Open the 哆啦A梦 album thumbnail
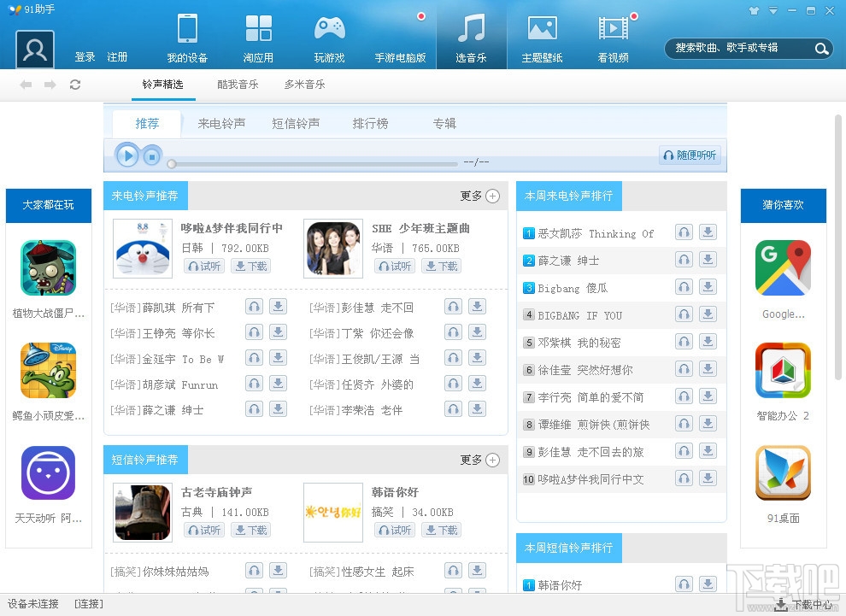This screenshot has width=846, height=616. (x=143, y=249)
